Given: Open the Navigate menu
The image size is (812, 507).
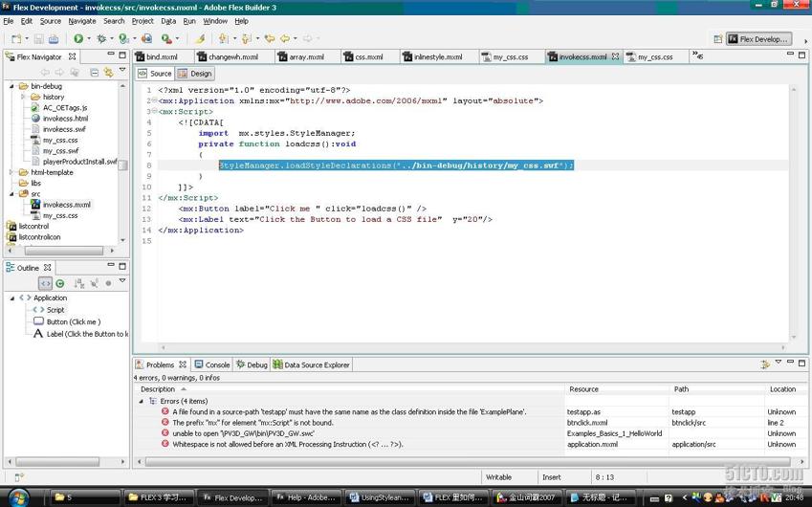Looking at the screenshot, I should (x=81, y=21).
